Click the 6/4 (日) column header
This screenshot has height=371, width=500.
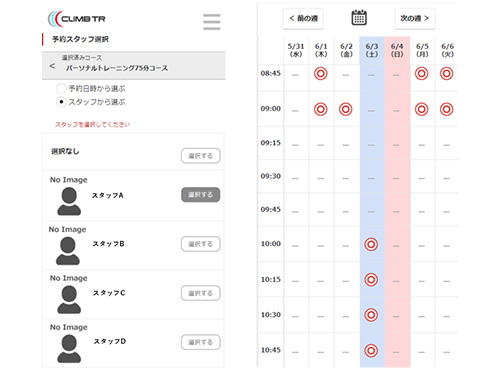(397, 50)
